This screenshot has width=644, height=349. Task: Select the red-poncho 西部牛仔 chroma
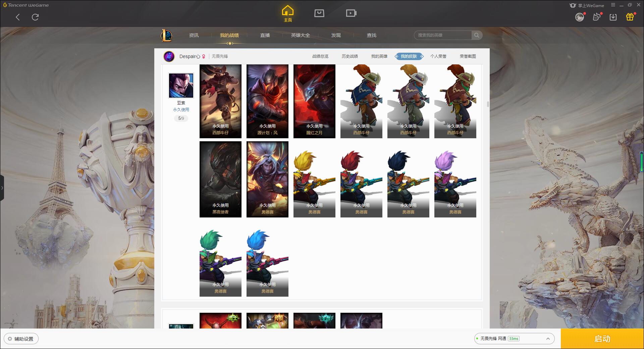click(455, 101)
